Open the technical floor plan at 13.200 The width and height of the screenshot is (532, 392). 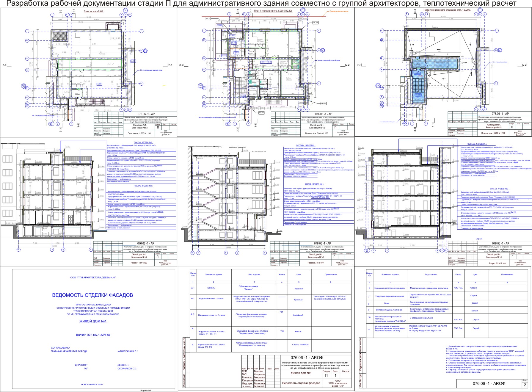pos(443,72)
